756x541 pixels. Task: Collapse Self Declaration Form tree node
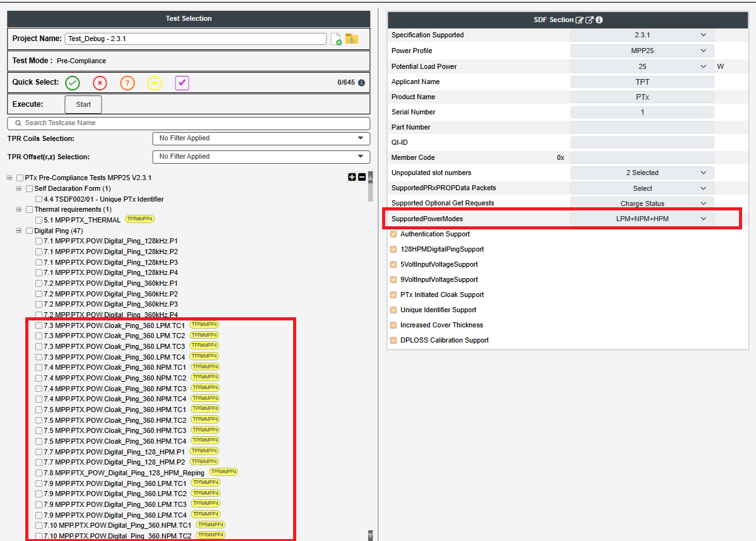pos(19,188)
